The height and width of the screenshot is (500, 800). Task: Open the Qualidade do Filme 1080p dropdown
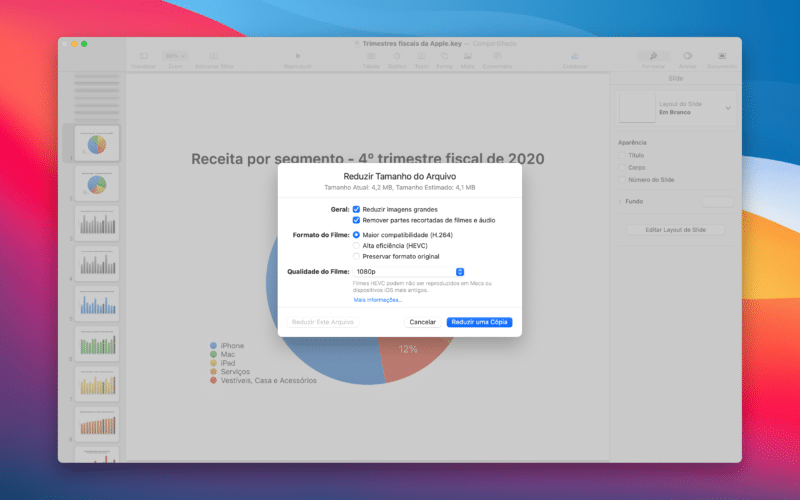tap(408, 272)
